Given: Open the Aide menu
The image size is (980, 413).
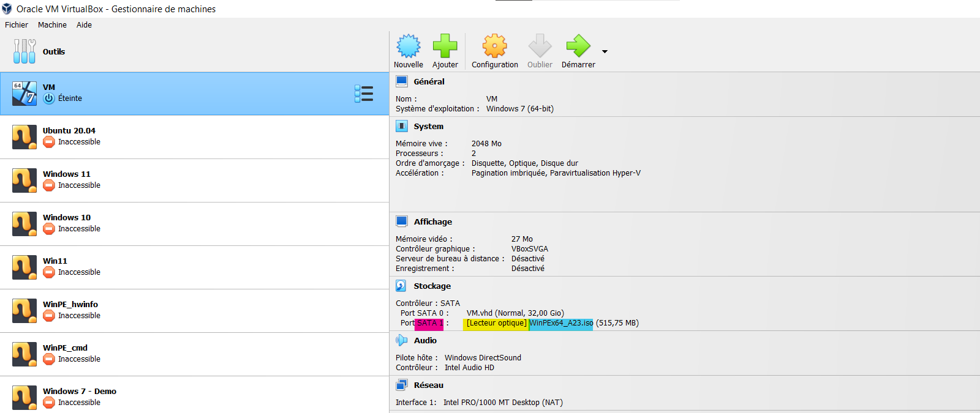Looking at the screenshot, I should [x=84, y=25].
